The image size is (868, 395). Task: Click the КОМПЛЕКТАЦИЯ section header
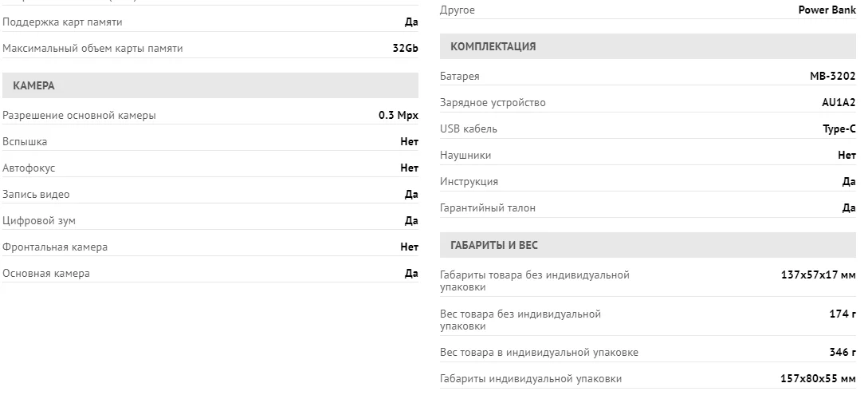click(648, 46)
